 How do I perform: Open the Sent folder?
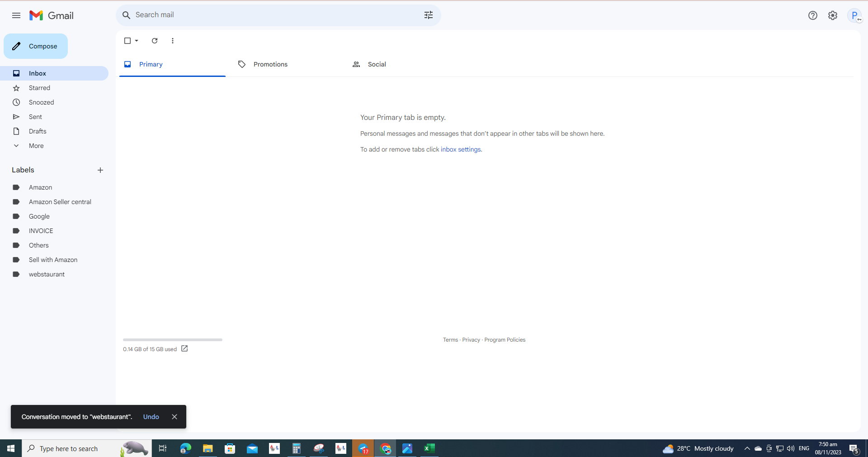pos(54,117)
